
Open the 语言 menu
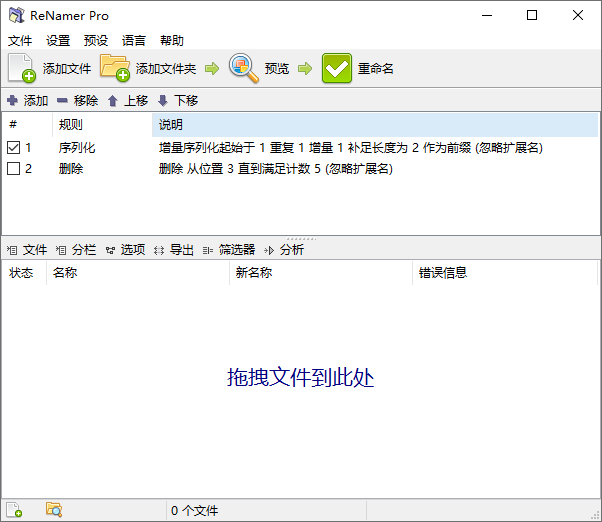click(134, 41)
